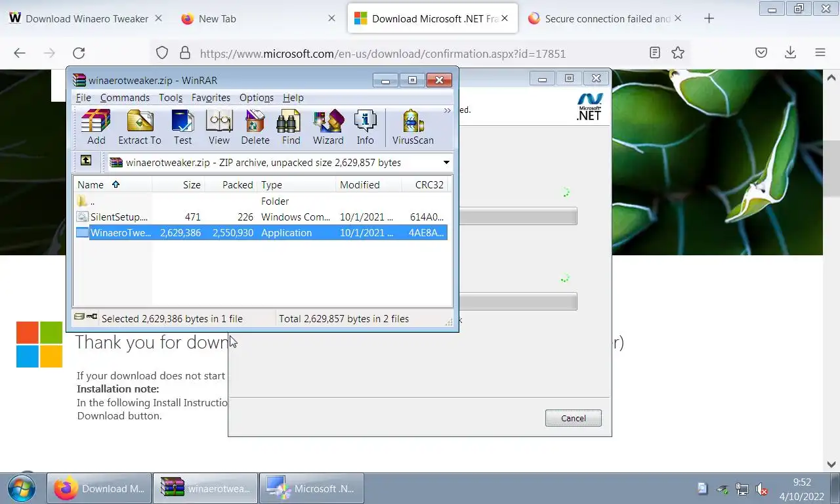The height and width of the screenshot is (504, 840).
Task: Sort by the Type column header
Action: click(296, 184)
